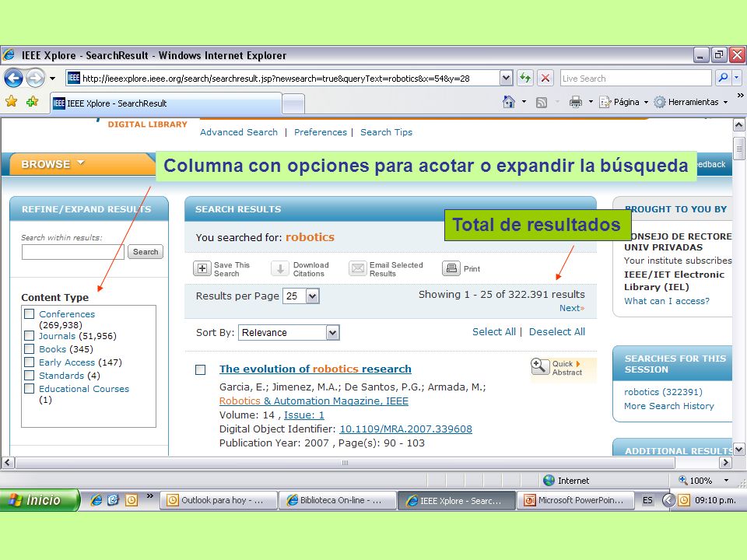Open the Robotics & Automation Magazine, IEEE link

(314, 401)
